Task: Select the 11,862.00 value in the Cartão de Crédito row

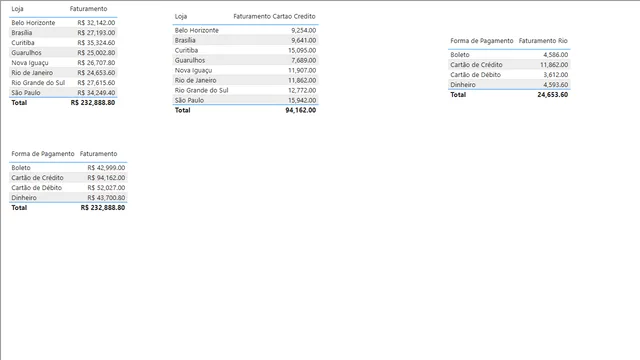Action: (x=554, y=65)
